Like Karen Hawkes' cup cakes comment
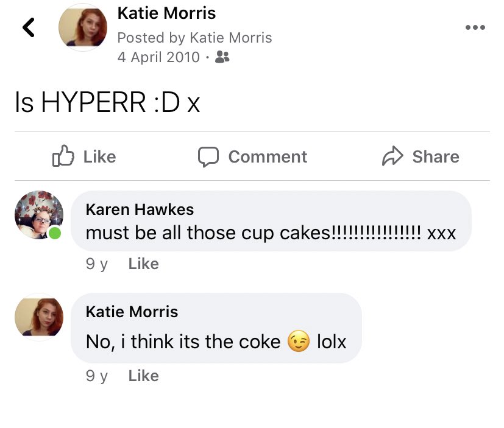This screenshot has height=428, width=504. (x=143, y=264)
